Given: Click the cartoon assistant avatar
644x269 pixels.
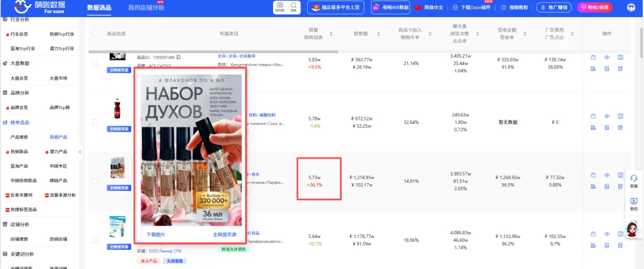Looking at the screenshot, I should pos(633,230).
